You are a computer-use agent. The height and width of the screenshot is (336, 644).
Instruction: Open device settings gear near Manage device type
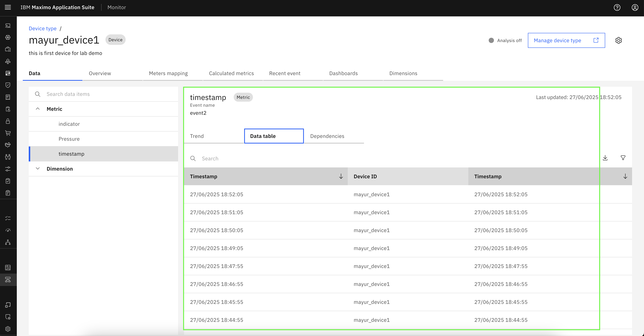pyautogui.click(x=618, y=40)
